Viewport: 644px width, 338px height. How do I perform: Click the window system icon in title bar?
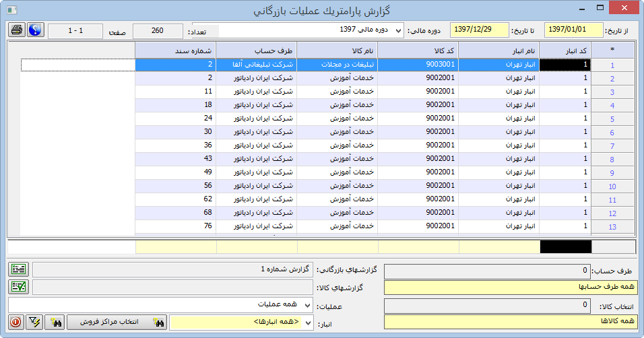pyautogui.click(x=12, y=9)
